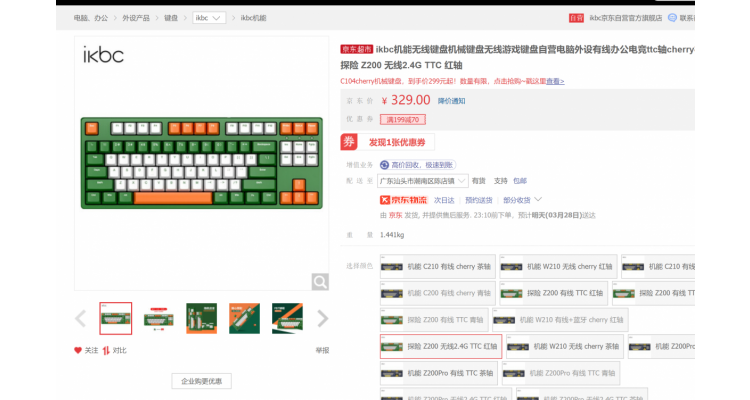
Task: Click the 京东超市 red badge in title
Action: coord(356,49)
